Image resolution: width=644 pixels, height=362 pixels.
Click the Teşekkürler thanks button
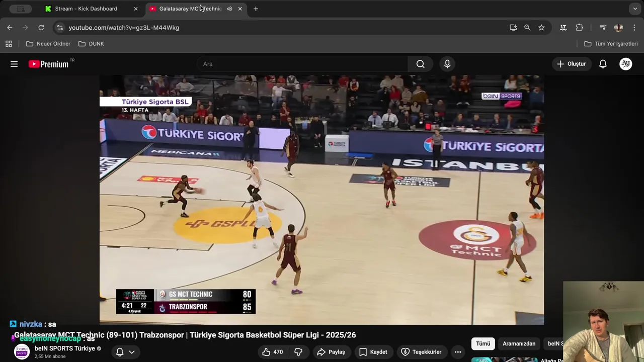(421, 352)
